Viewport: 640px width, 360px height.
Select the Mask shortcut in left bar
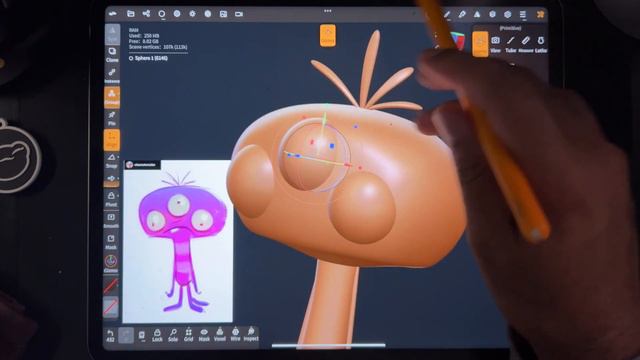(111, 242)
